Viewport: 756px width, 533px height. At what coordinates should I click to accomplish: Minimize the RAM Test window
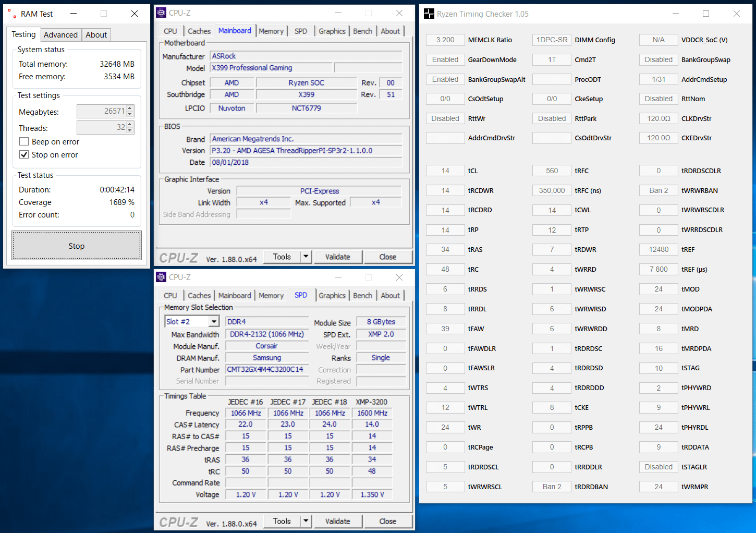click(x=74, y=14)
